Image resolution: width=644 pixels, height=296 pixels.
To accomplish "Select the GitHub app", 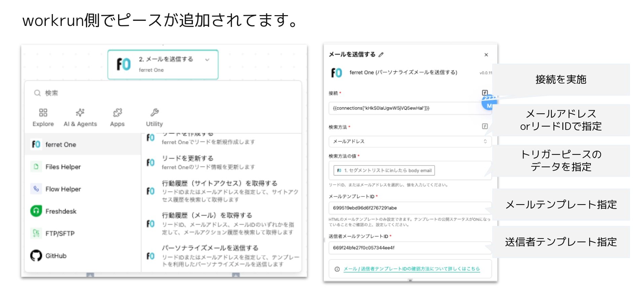I will [56, 256].
